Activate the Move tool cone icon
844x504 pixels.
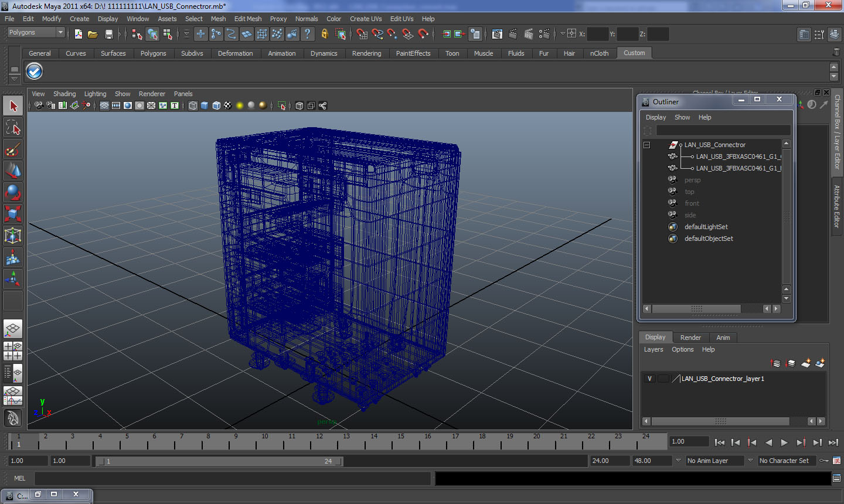pyautogui.click(x=13, y=171)
